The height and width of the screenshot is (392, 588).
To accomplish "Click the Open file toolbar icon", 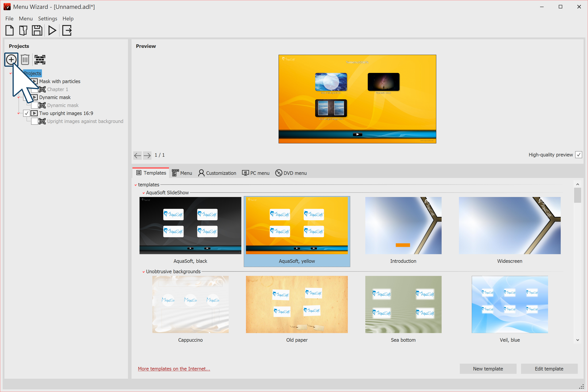I will click(23, 31).
